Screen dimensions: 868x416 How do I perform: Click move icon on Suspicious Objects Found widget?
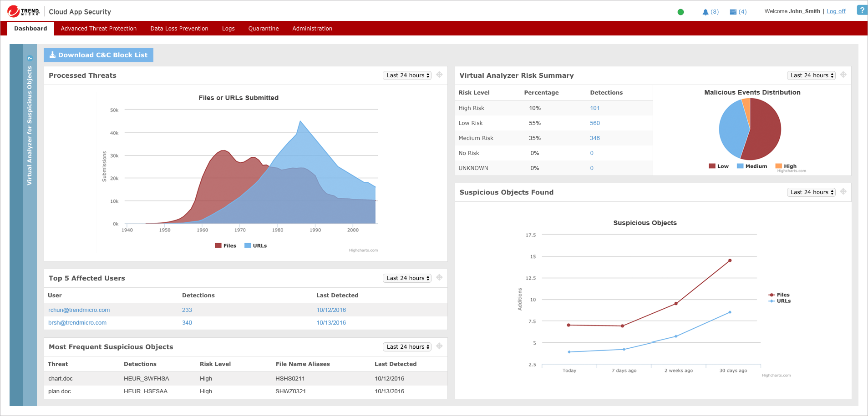coord(843,192)
